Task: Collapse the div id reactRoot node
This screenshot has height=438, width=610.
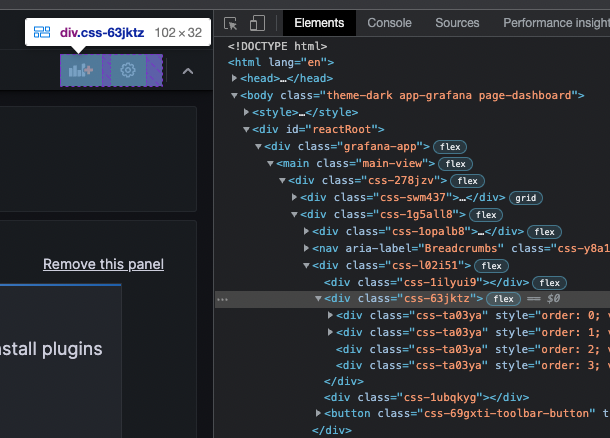Action: click(246, 129)
